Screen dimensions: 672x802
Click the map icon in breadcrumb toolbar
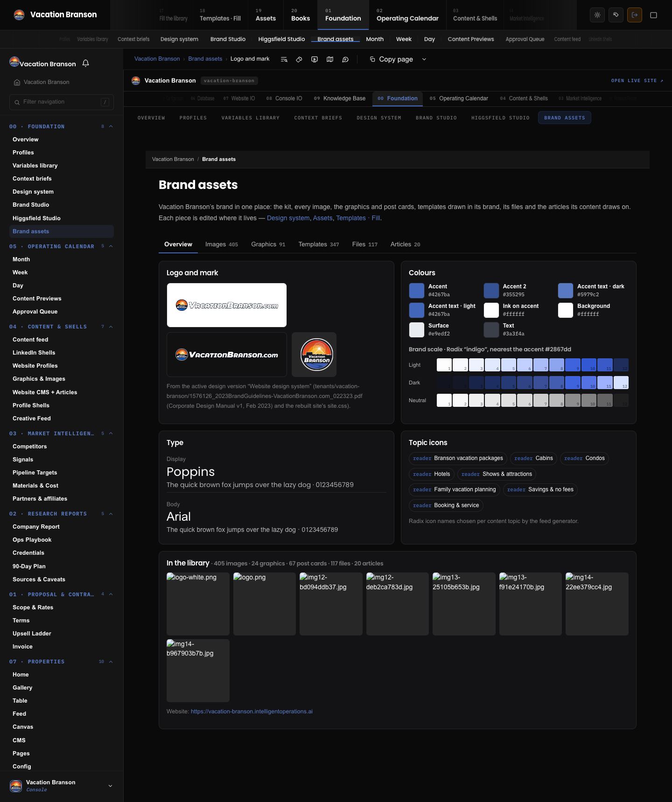pyautogui.click(x=330, y=59)
